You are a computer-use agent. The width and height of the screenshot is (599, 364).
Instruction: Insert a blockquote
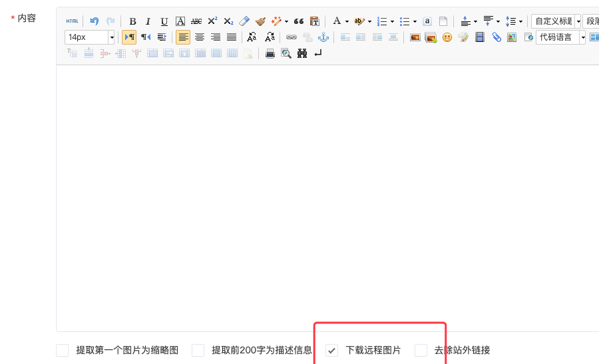[299, 21]
